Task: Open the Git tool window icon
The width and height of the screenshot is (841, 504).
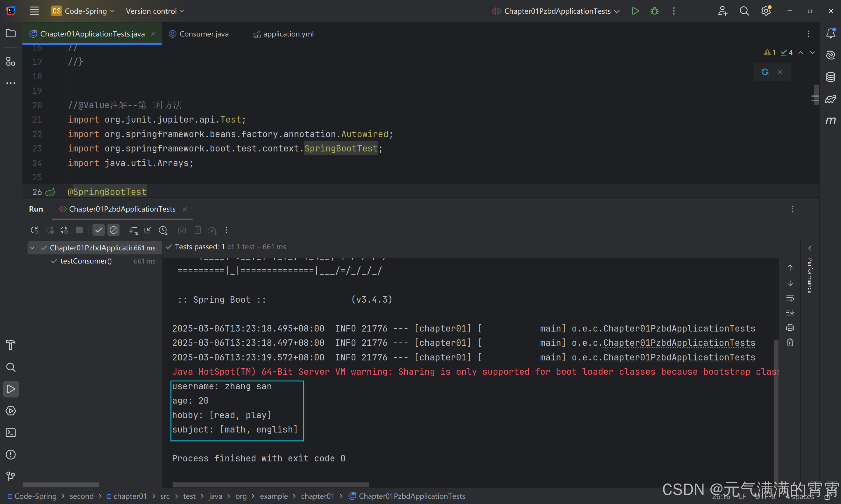Action: click(11, 476)
